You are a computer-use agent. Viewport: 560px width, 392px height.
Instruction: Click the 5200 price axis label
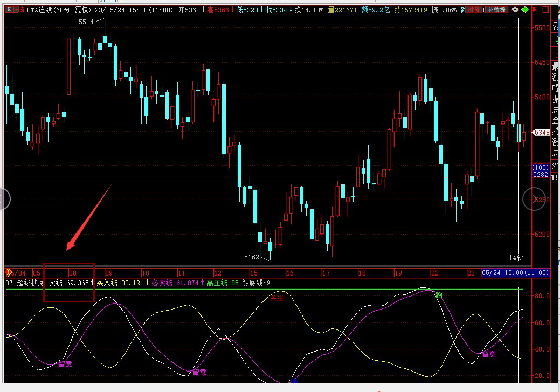point(542,235)
